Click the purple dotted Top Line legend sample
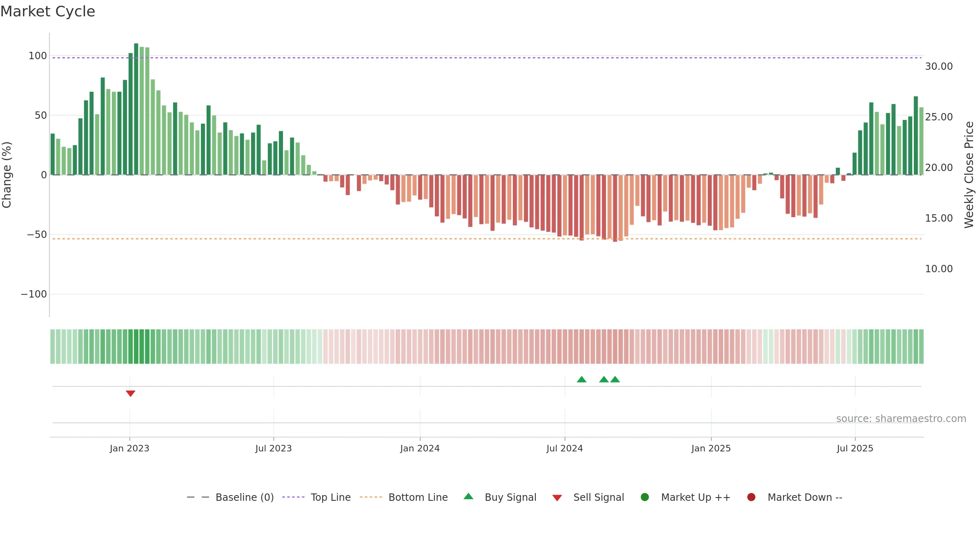The height and width of the screenshot is (551, 980). [293, 497]
